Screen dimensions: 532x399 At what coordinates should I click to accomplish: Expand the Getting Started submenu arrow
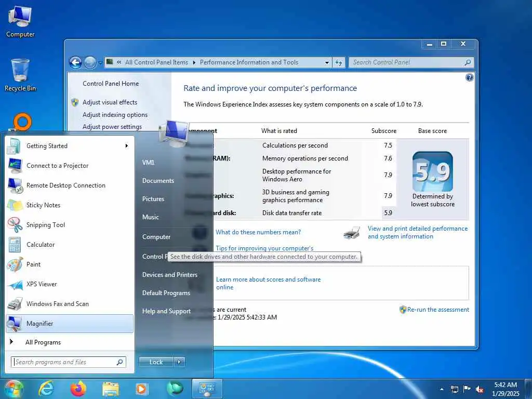click(127, 146)
